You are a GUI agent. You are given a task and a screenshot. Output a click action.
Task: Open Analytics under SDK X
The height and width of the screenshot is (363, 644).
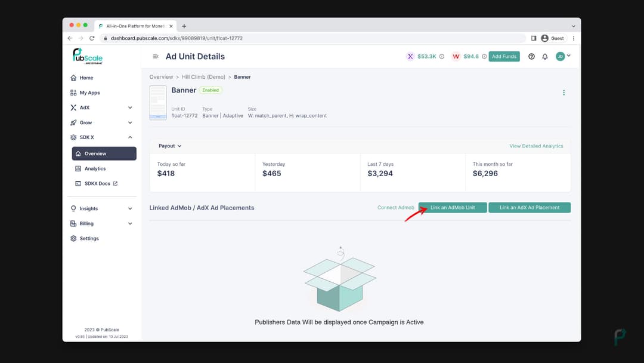[95, 168]
